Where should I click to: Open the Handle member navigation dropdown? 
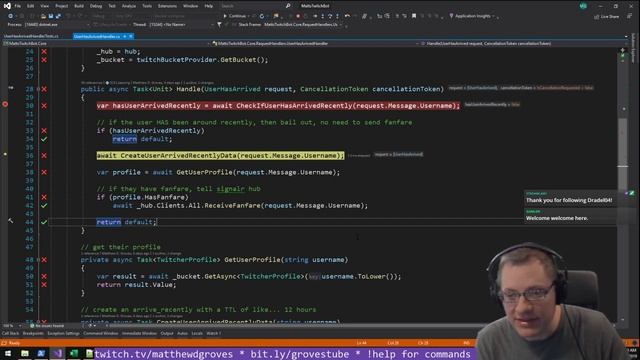(524, 43)
